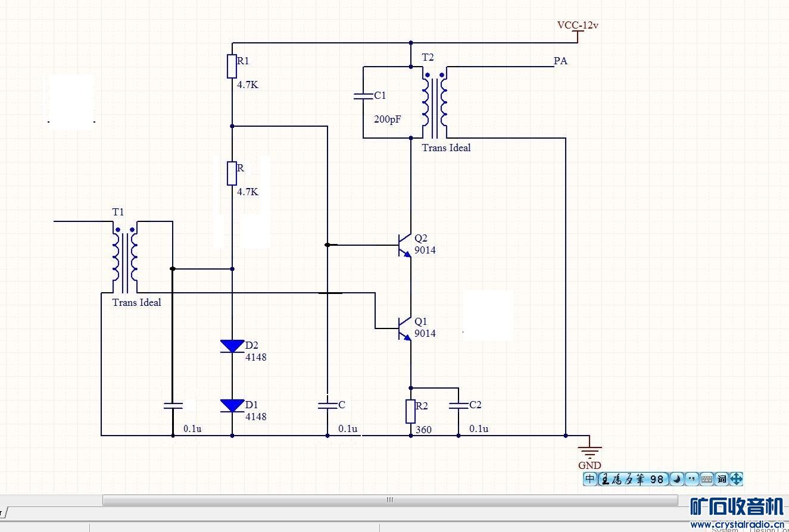Click the R1 designator text
789x532 pixels.
(243, 61)
